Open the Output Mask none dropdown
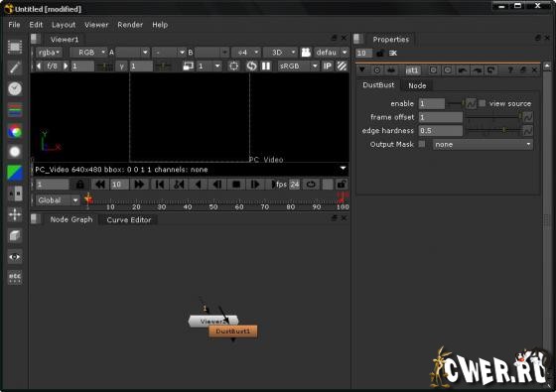556x392 pixels. coord(483,144)
